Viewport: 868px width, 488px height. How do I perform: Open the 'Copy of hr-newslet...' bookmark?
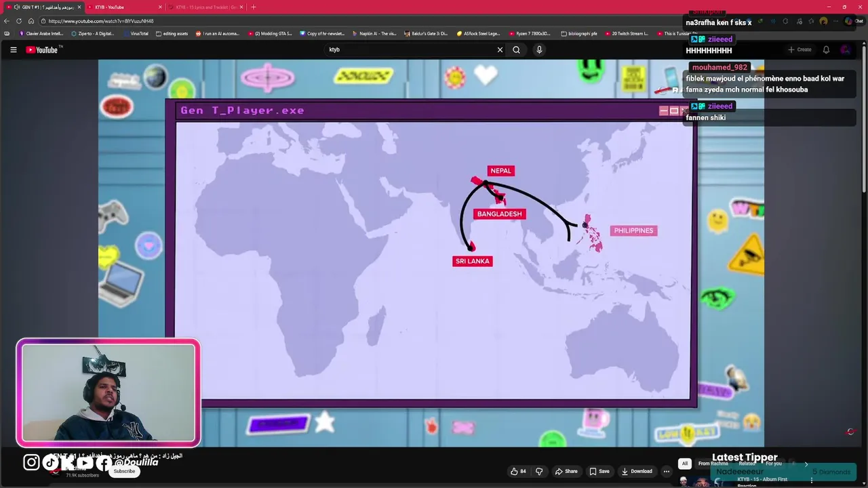(322, 33)
